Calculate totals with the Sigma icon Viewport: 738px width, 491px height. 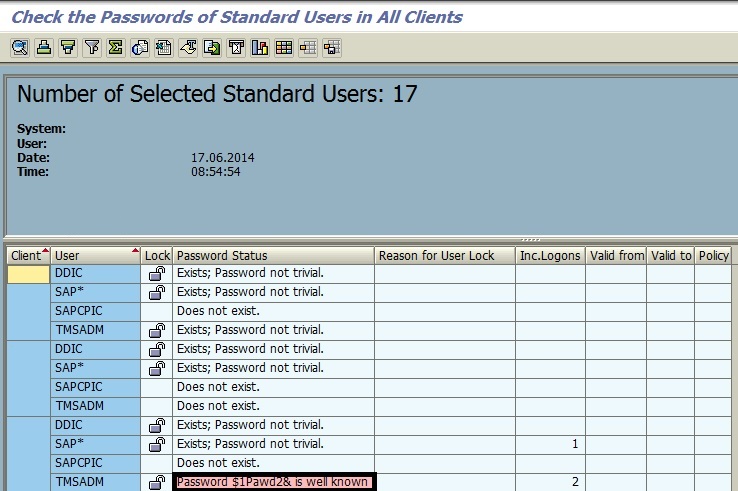(x=116, y=48)
